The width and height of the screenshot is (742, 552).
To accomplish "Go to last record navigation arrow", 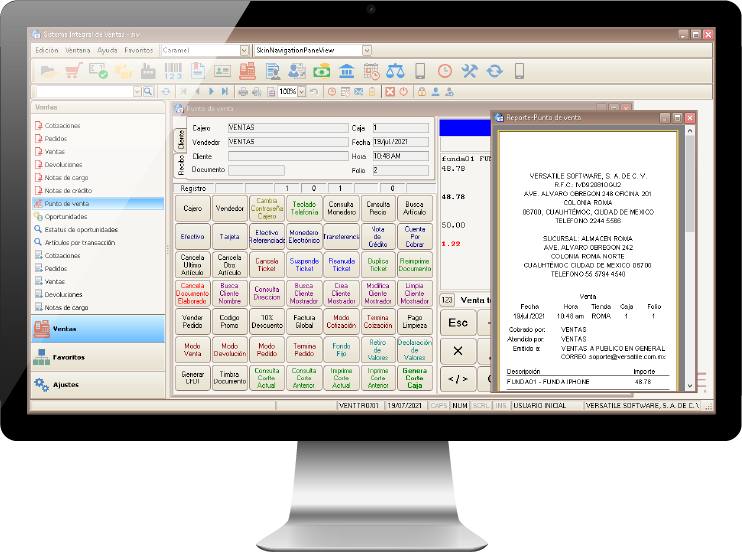I will click(225, 92).
